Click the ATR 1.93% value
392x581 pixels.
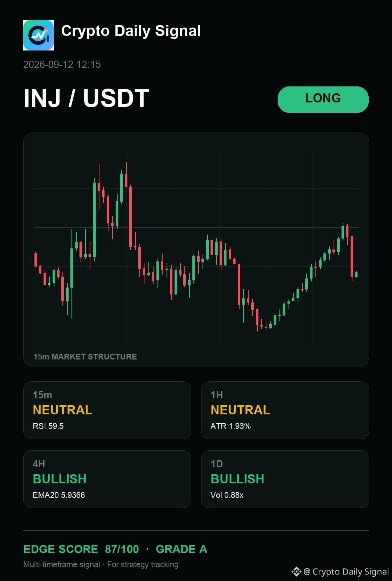pyautogui.click(x=230, y=426)
